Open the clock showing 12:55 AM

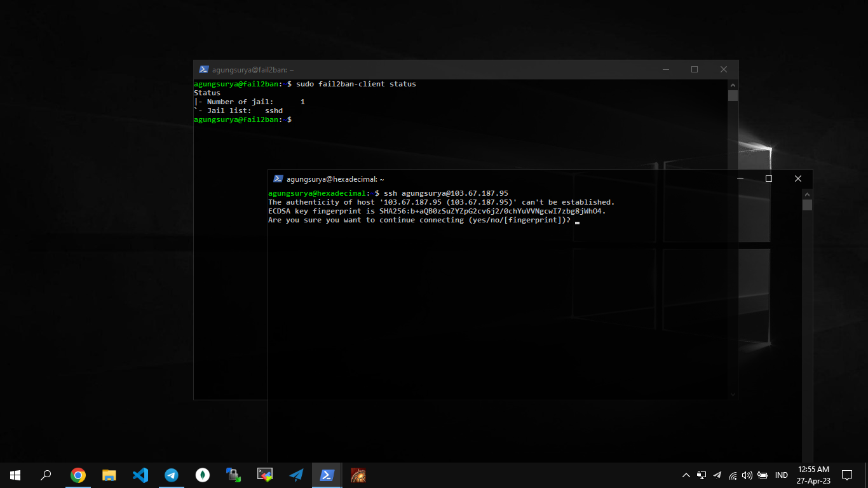coord(814,475)
